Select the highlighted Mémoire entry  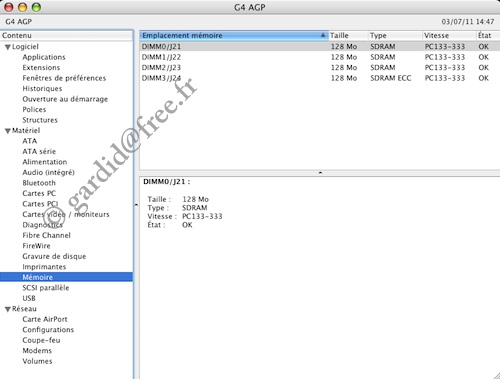point(66,277)
